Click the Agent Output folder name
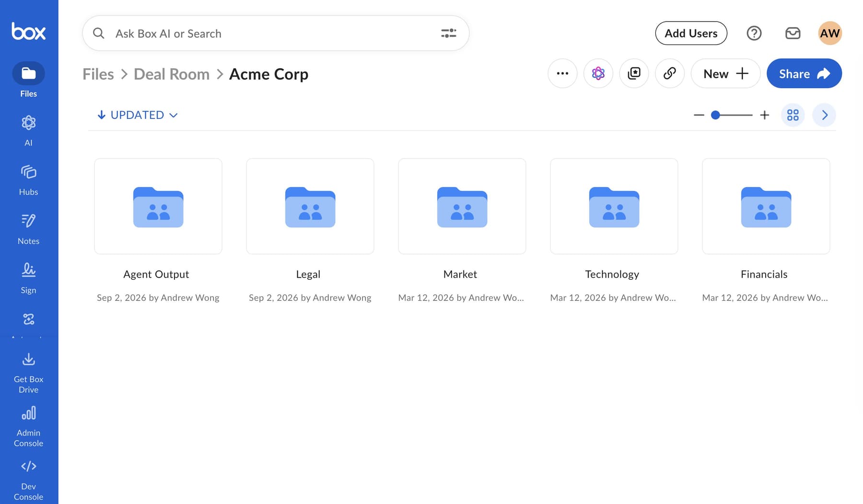The height and width of the screenshot is (504, 863). pyautogui.click(x=156, y=274)
